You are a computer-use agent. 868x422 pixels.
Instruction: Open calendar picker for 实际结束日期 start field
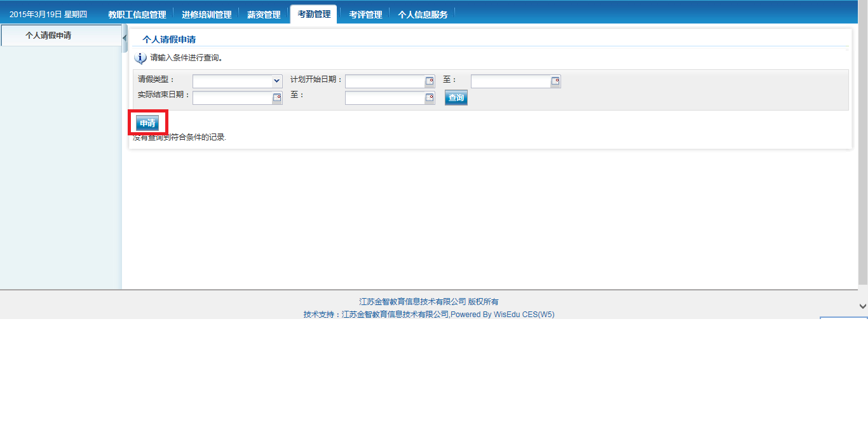pyautogui.click(x=277, y=98)
